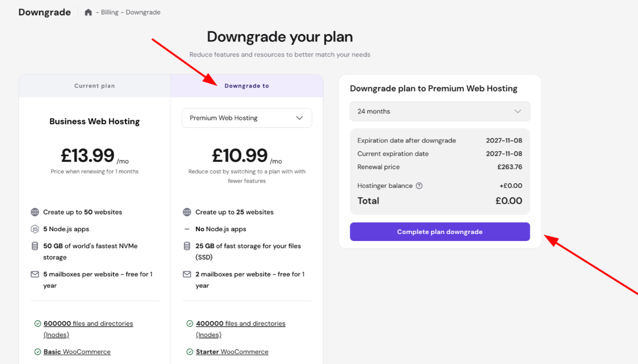Click mailbox icon beside 5 mailboxes
This screenshot has width=638, height=364.
35,274
